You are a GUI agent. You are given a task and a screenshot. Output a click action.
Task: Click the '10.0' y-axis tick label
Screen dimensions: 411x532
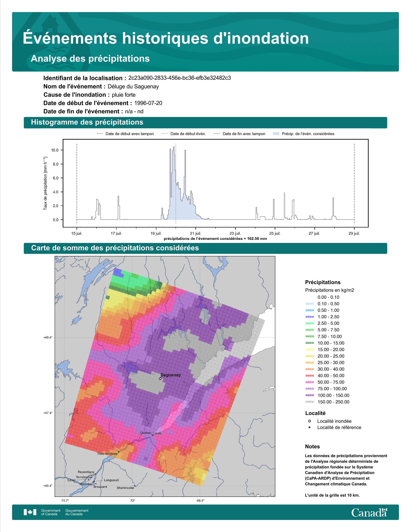55,150
